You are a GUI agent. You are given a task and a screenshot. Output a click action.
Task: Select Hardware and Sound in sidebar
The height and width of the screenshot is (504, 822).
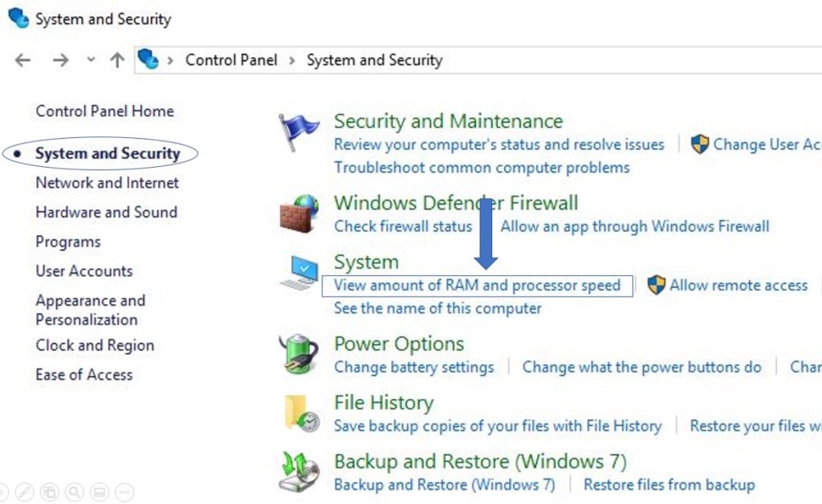106,213
